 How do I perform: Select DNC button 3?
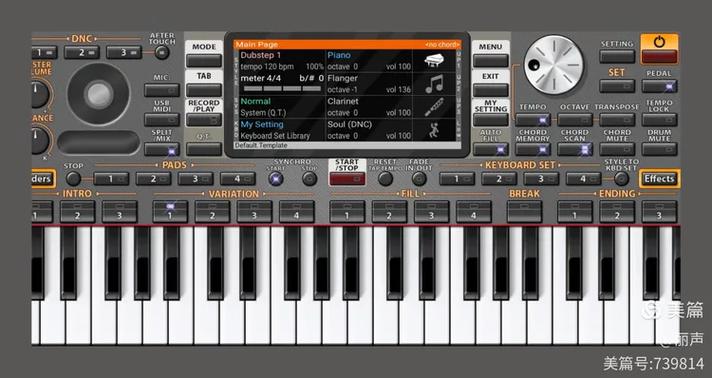(x=124, y=52)
